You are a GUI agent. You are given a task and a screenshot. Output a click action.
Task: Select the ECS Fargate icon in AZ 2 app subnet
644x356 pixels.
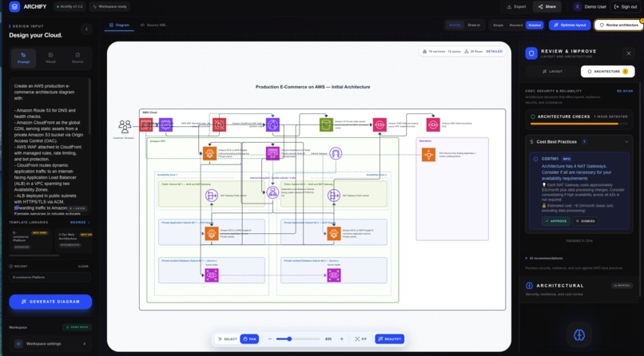[334, 233]
